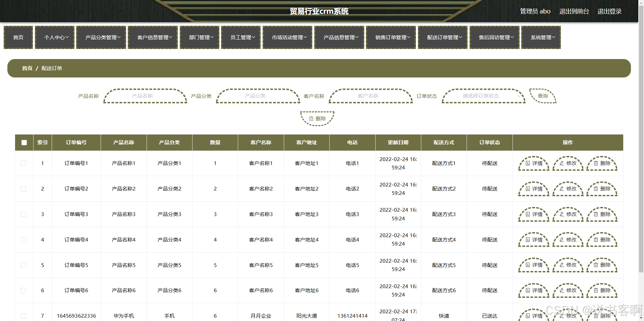The width and height of the screenshot is (644, 321).
Task: Click 删除 in 订单编号5 row
Action: pyautogui.click(x=602, y=265)
